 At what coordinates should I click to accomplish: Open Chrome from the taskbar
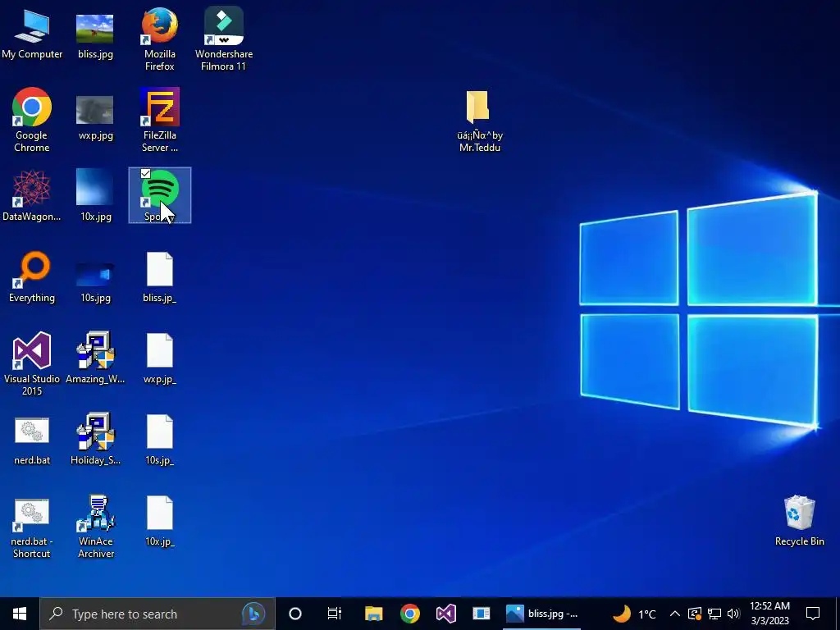pyautogui.click(x=410, y=614)
